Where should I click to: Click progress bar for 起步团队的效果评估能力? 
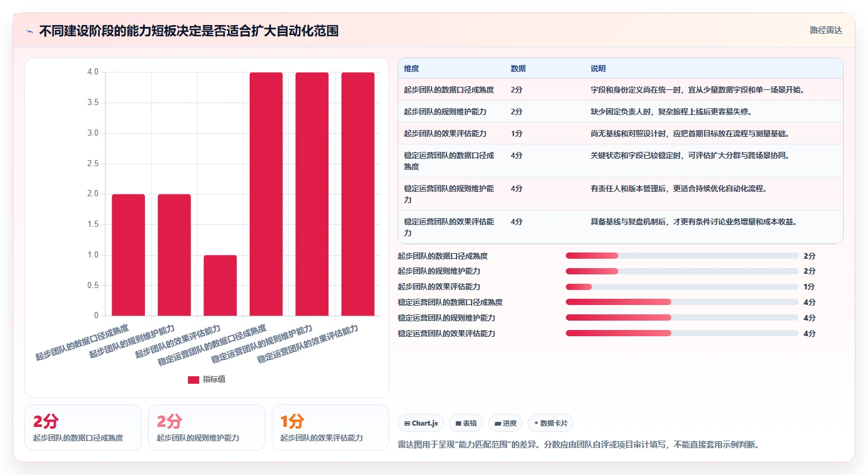pos(682,287)
